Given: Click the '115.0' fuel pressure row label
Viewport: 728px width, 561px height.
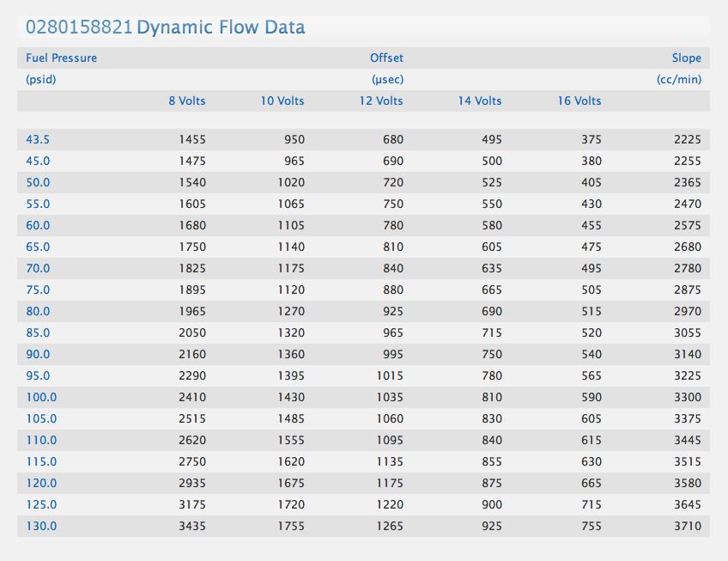Looking at the screenshot, I should coord(41,461).
